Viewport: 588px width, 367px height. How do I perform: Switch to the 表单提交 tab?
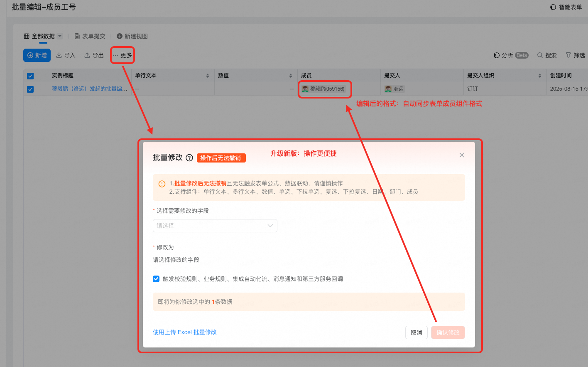90,36
